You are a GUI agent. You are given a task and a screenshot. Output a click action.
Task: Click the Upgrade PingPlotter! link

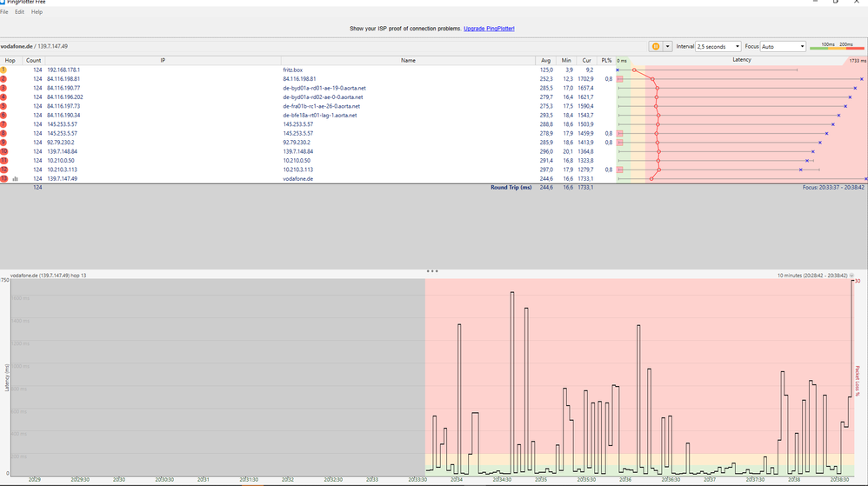point(489,29)
